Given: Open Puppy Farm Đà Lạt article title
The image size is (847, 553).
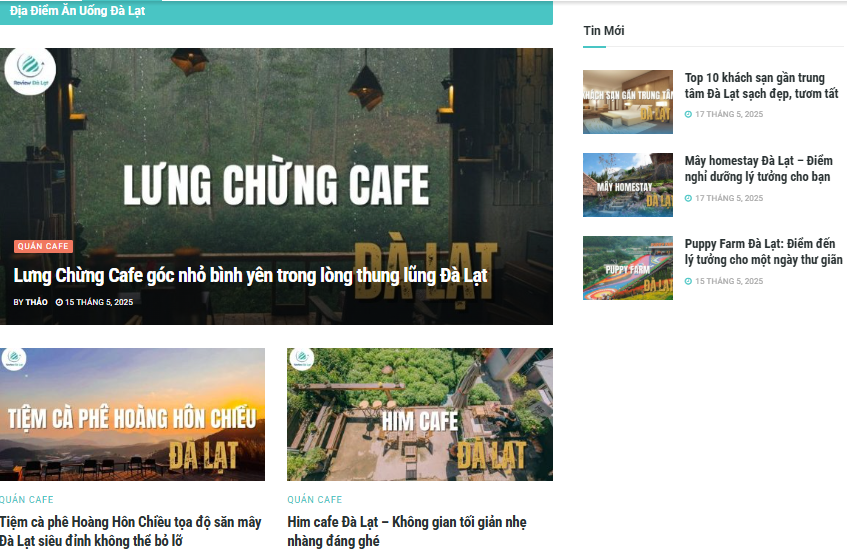Looking at the screenshot, I should tap(763, 252).
